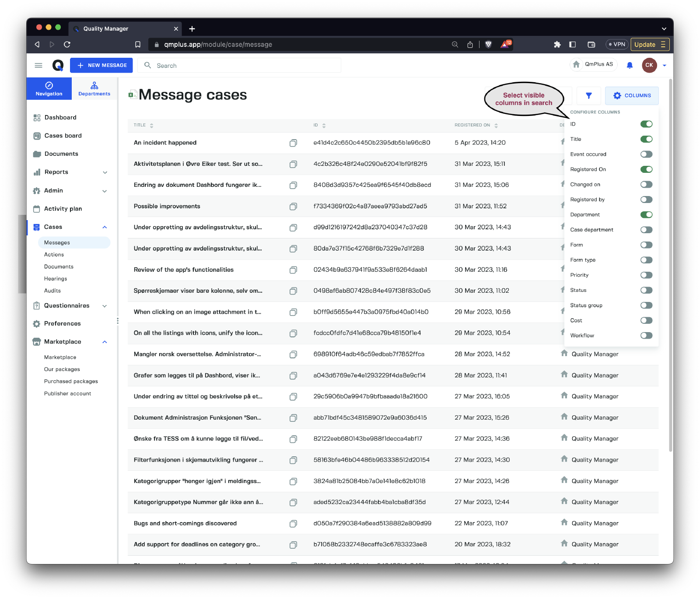Click the notification bell icon
Viewport: 700px width, 599px height.
630,65
